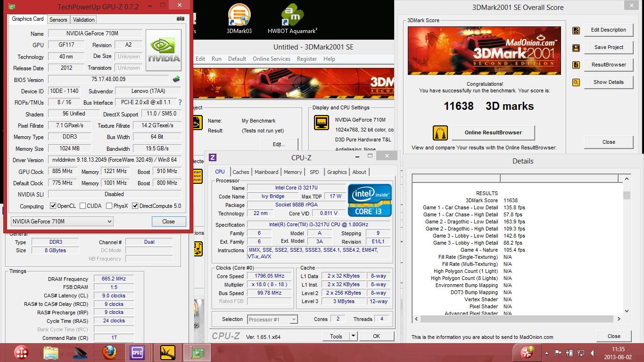
Task: Open the 3DMark2001 Default menu
Action: point(237,59)
